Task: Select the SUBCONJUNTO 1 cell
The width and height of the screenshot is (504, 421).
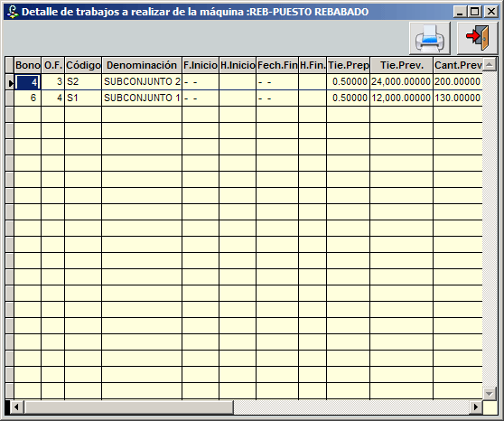Action: tap(142, 98)
